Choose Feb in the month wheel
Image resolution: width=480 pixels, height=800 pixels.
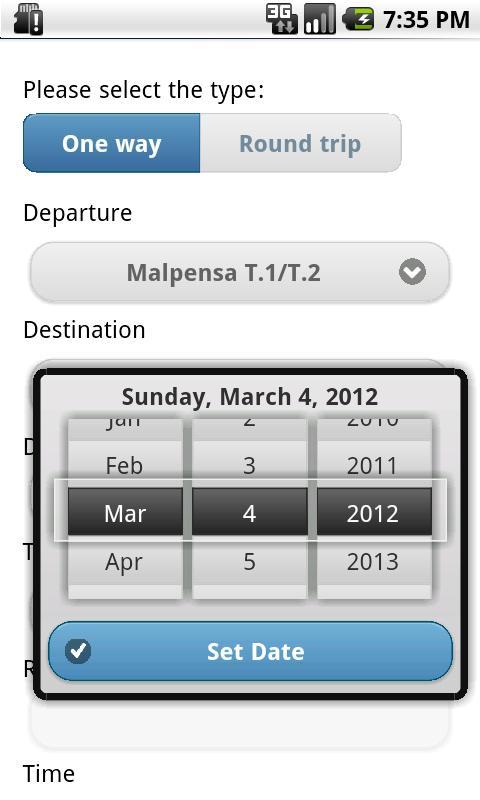(125, 465)
